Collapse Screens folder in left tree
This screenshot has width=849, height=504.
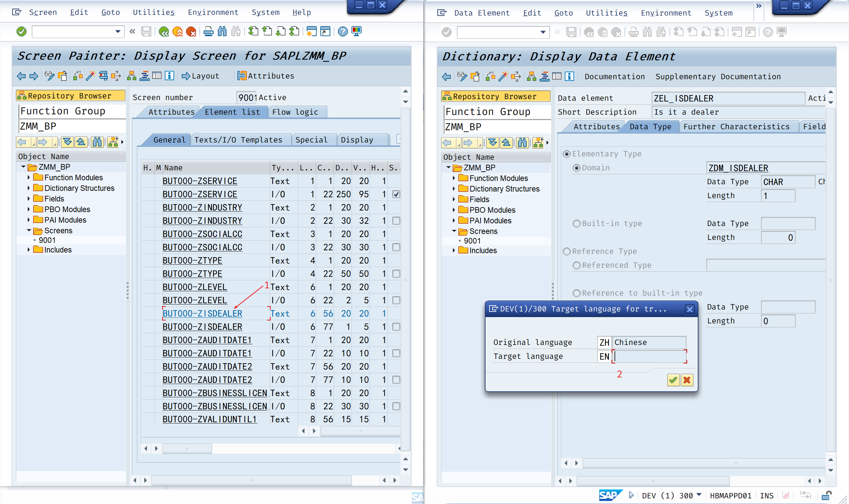[x=29, y=231]
